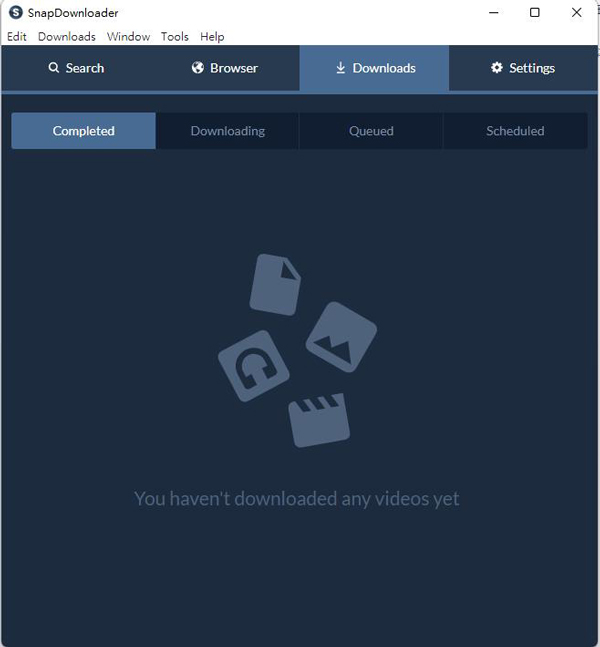The height and width of the screenshot is (647, 600).
Task: Open the Scheduled downloads tab
Action: (x=515, y=131)
